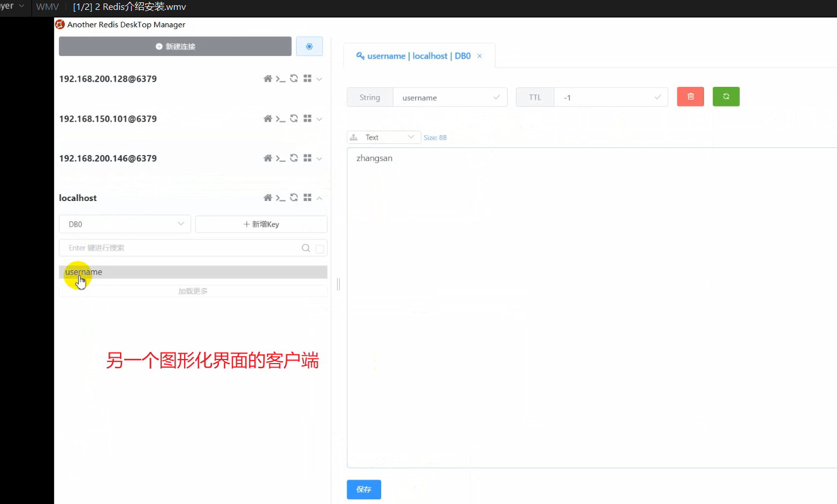Open home for localhost connection
837x504 pixels.
click(x=268, y=198)
